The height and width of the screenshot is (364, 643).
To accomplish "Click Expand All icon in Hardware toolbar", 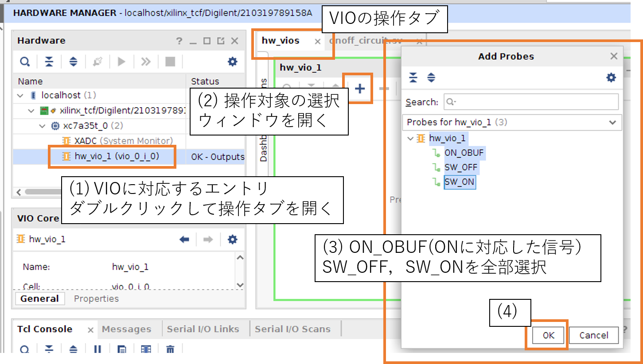I will point(73,62).
